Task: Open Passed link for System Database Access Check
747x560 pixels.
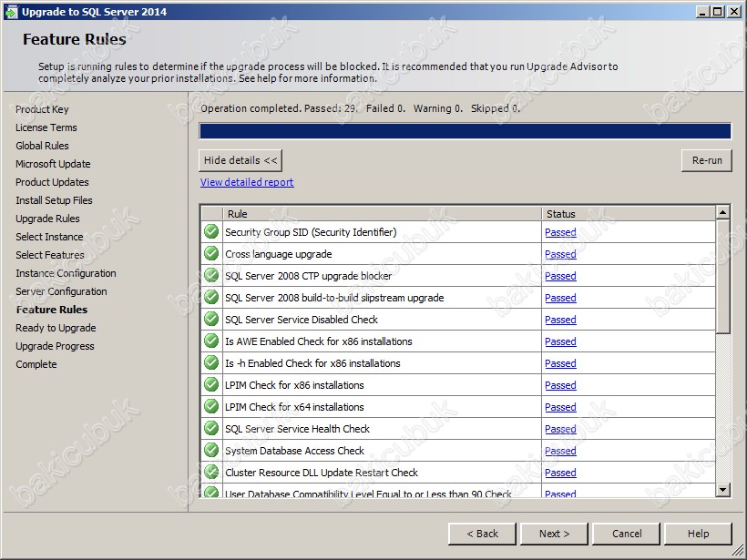Action: (560, 452)
